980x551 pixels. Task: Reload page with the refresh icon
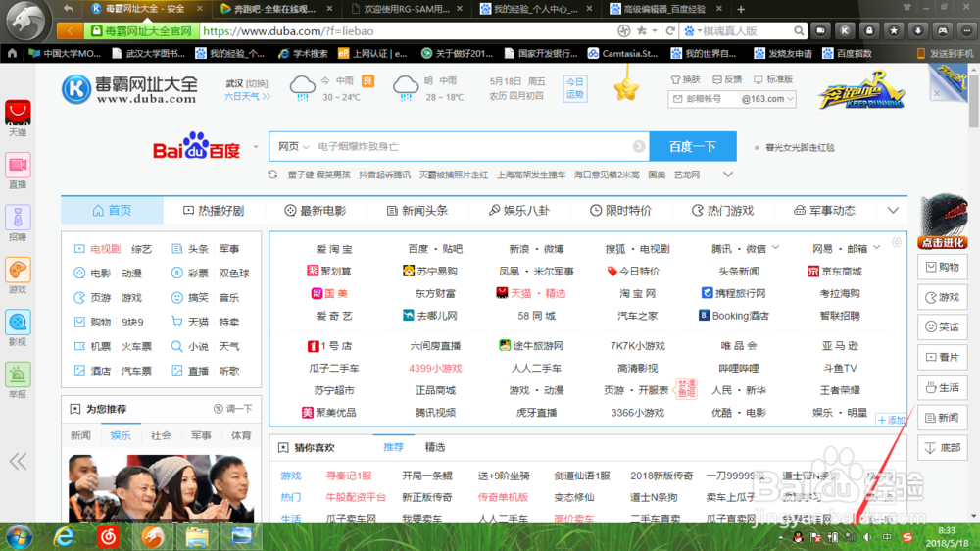(x=670, y=30)
